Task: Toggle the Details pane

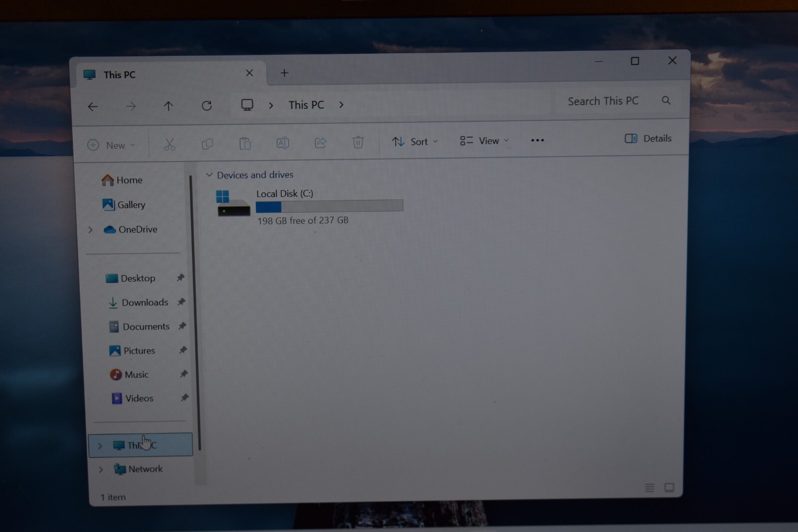Action: (x=648, y=138)
